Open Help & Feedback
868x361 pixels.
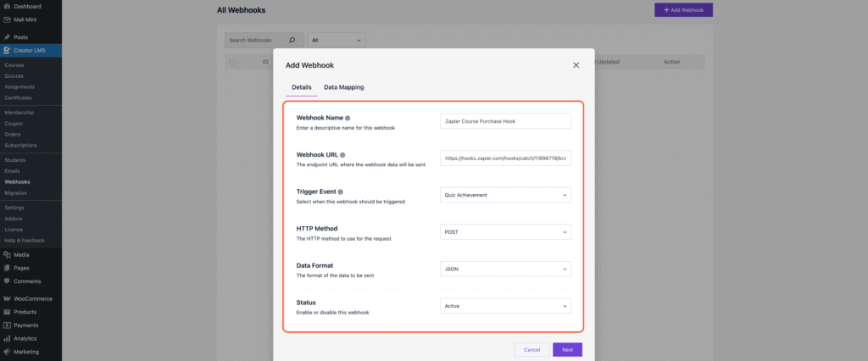tap(25, 241)
